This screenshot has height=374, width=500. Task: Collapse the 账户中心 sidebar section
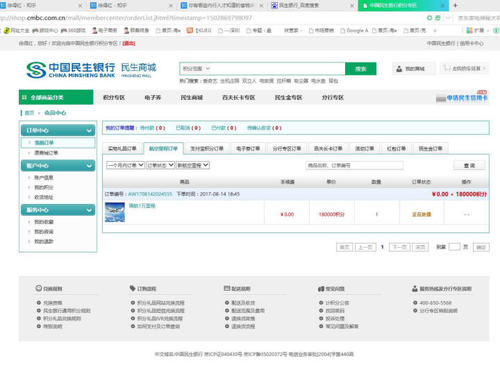coord(89,166)
